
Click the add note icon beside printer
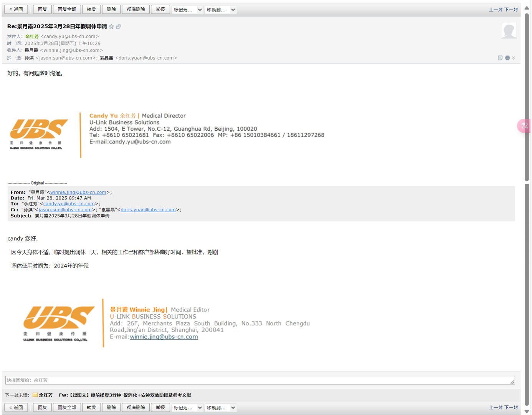point(500,58)
